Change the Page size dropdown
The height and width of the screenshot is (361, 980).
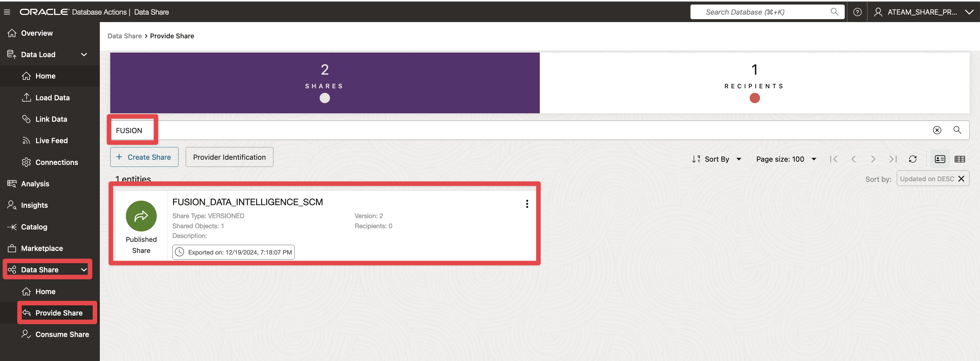click(x=786, y=159)
